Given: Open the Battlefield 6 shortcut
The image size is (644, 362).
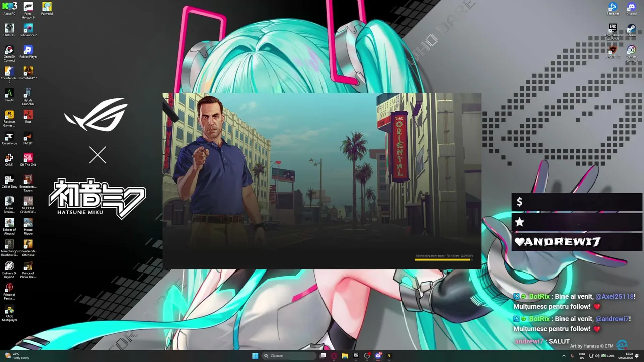Looking at the screenshot, I should point(28,73).
